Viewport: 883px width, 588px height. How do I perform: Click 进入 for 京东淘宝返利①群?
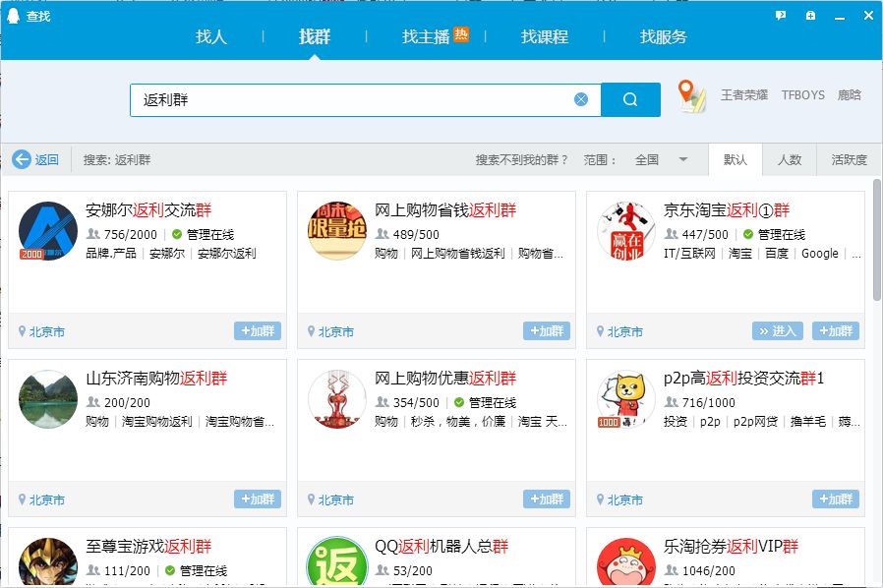777,330
